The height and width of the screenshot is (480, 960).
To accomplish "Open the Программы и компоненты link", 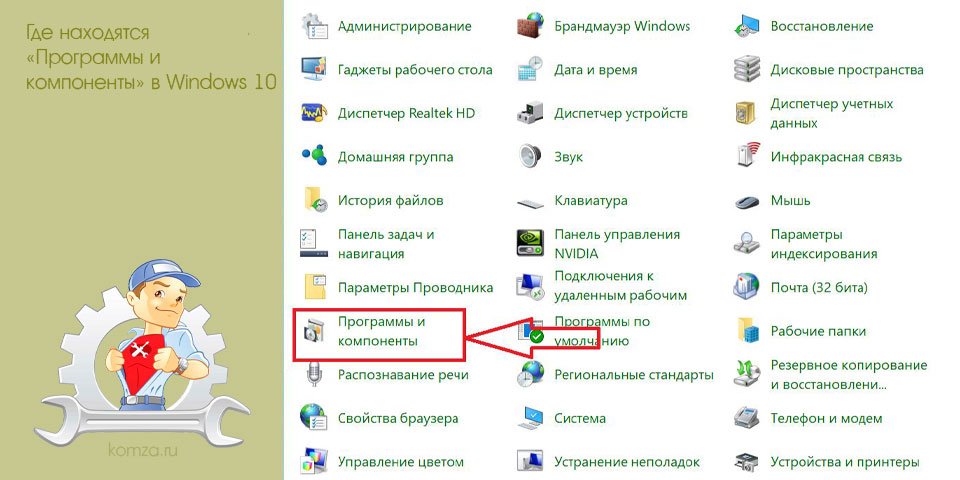I will [x=381, y=331].
